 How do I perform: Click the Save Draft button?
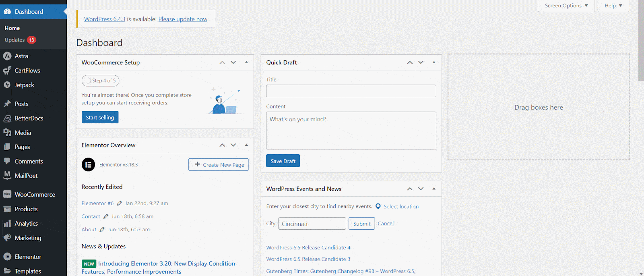click(x=283, y=161)
